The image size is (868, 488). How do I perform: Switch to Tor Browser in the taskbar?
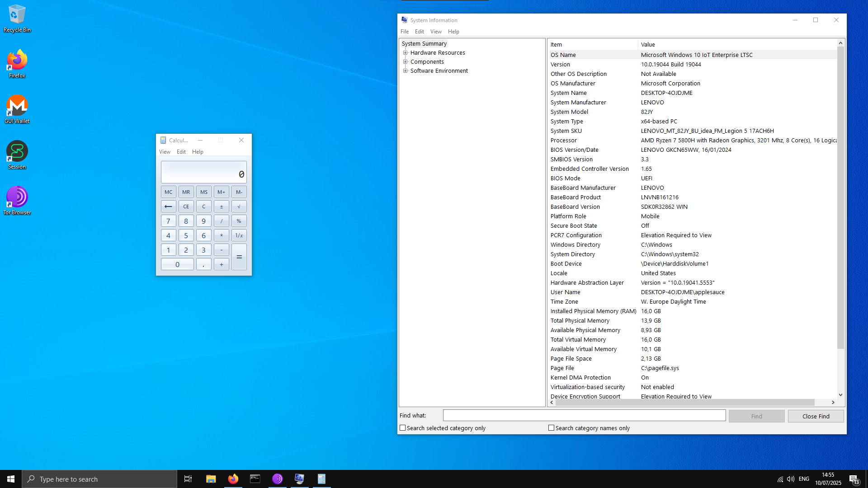(277, 479)
